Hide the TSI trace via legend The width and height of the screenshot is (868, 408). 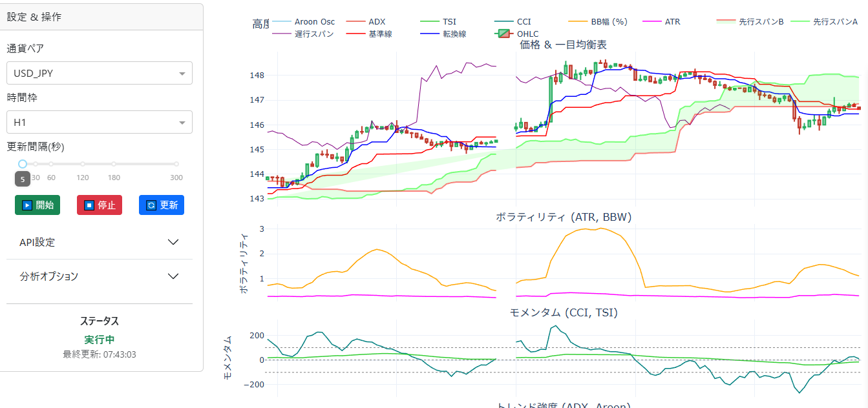[x=450, y=22]
